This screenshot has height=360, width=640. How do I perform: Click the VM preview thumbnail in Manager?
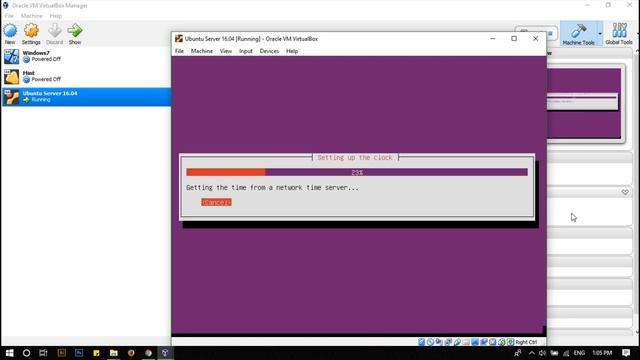[584, 103]
